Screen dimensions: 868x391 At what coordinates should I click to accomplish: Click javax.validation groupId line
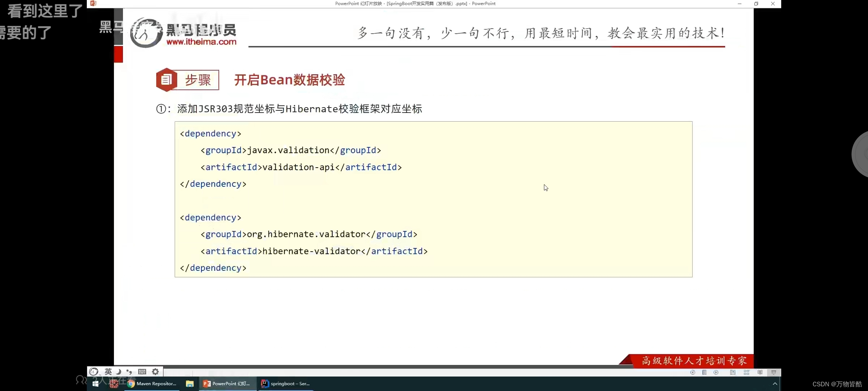pos(291,150)
